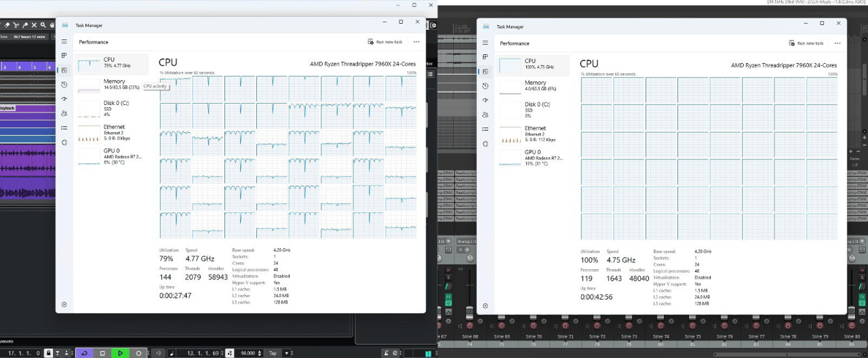Click the DAW transport Record button
The image size is (868, 358).
tap(138, 353)
